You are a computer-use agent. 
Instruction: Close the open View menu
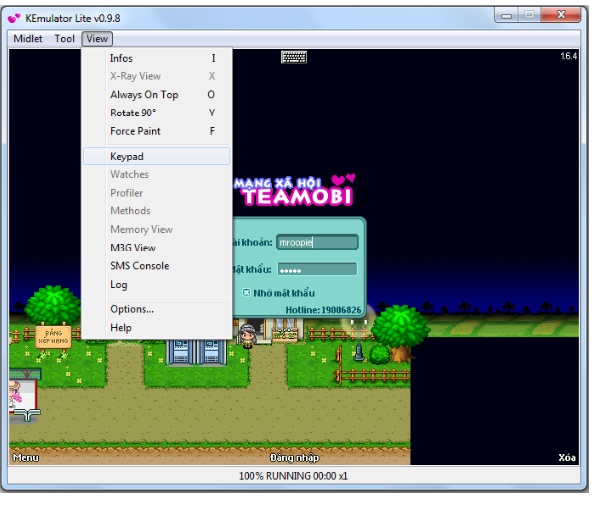[97, 39]
